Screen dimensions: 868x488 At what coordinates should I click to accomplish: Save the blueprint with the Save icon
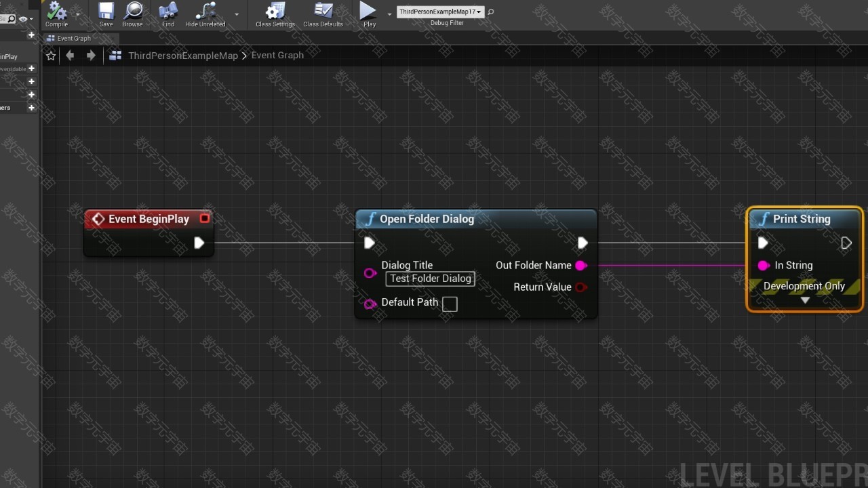point(106,12)
